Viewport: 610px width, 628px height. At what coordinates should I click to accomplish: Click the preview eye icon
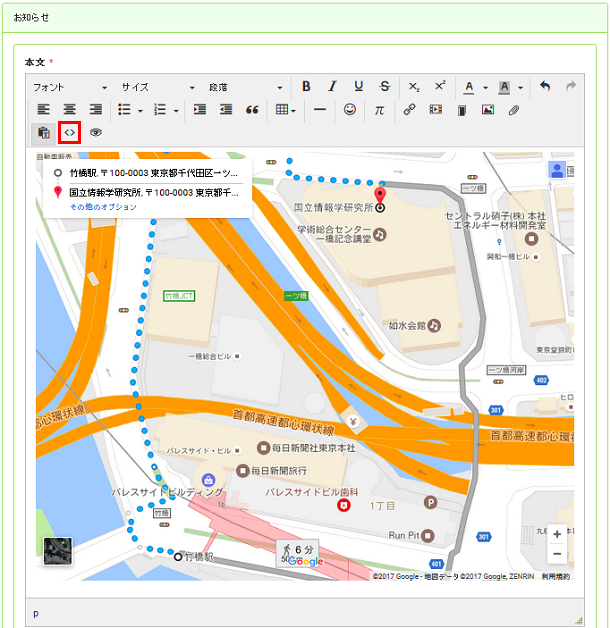(x=96, y=133)
